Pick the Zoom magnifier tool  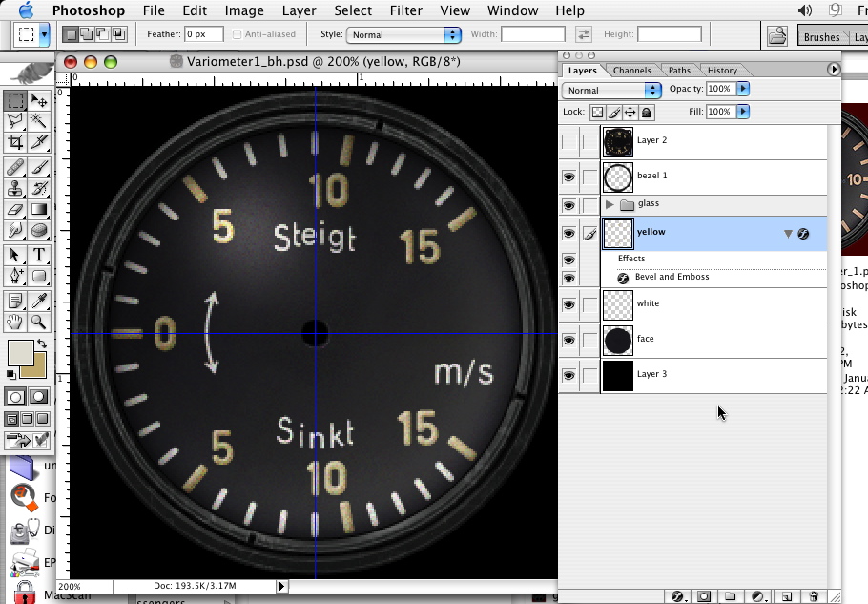pos(39,323)
